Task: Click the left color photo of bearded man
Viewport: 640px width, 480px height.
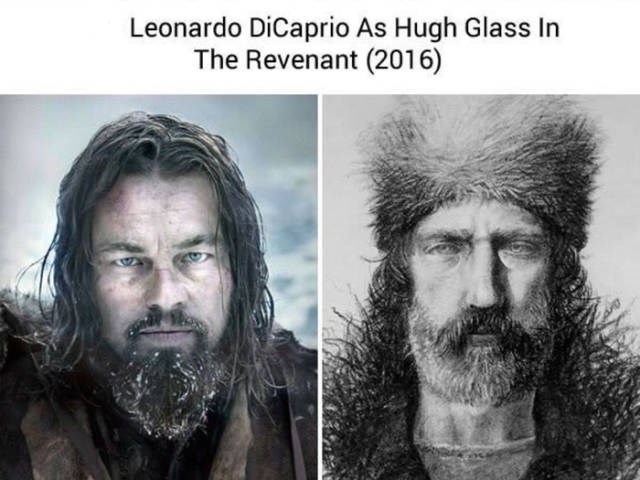Action: coord(158,287)
